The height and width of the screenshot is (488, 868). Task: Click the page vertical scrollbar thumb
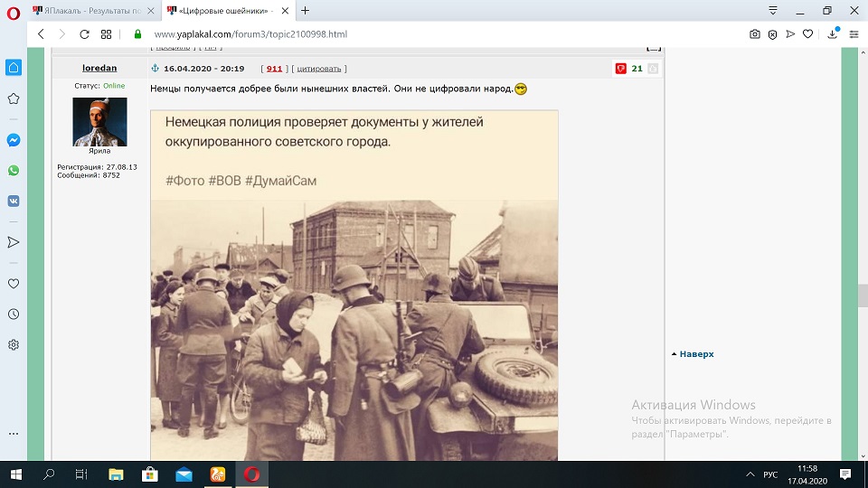[x=863, y=295]
